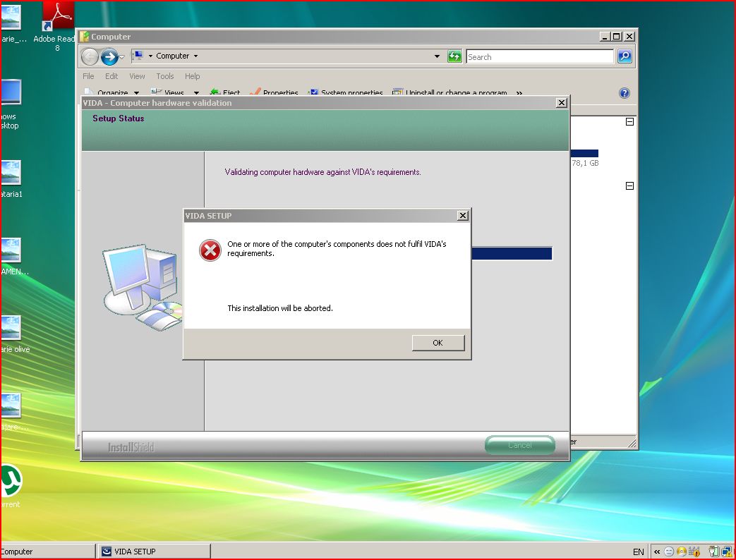Viewport: 736px width, 560px height.
Task: Select the uTorrent desktop icon
Action: point(11,486)
